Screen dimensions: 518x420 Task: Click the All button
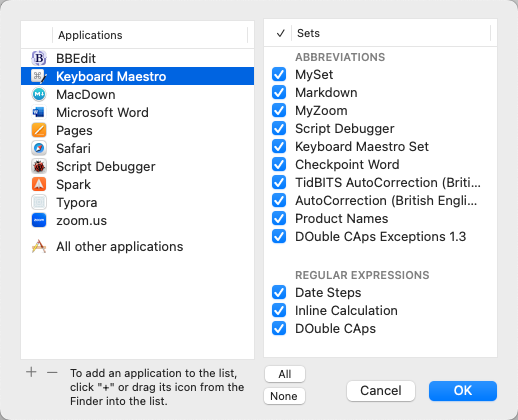(285, 374)
